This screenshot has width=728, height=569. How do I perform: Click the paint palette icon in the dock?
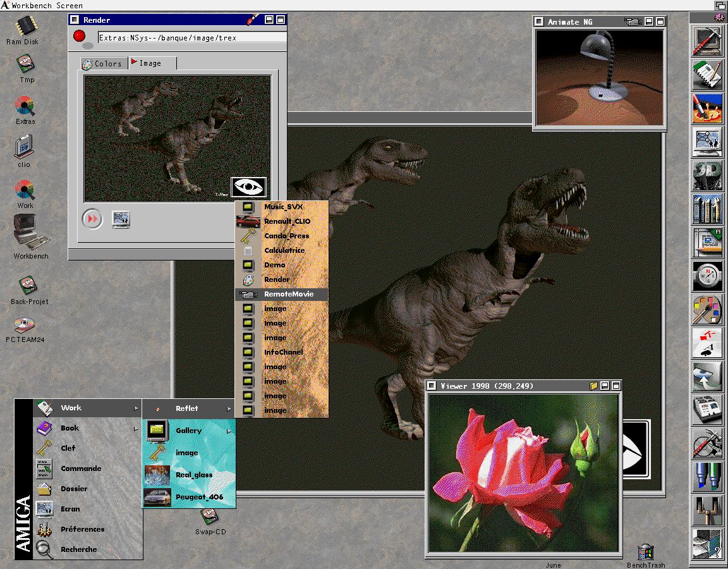707,310
